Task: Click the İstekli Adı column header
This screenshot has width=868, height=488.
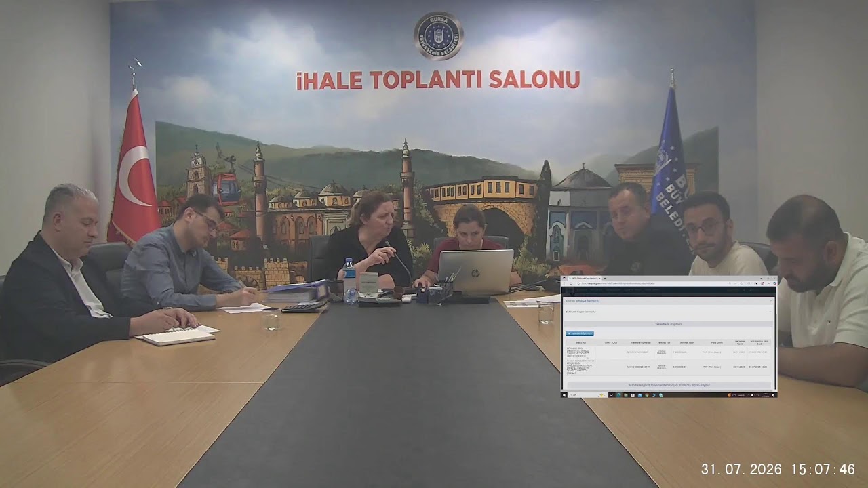Action: [581, 342]
